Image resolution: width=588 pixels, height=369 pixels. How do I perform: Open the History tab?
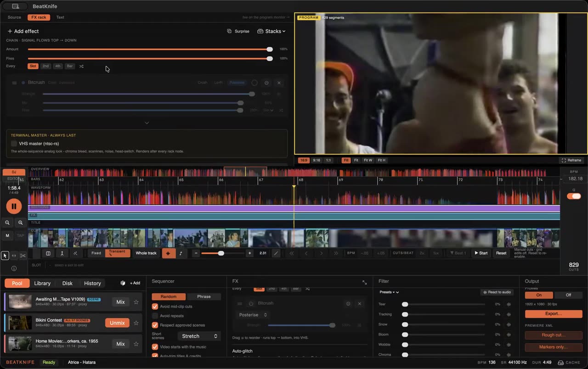point(92,283)
